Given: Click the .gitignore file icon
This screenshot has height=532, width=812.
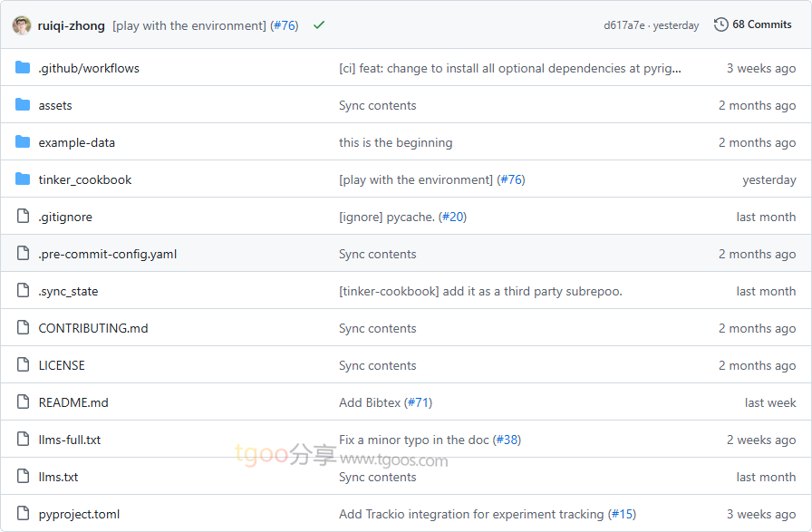Looking at the screenshot, I should pyautogui.click(x=23, y=217).
